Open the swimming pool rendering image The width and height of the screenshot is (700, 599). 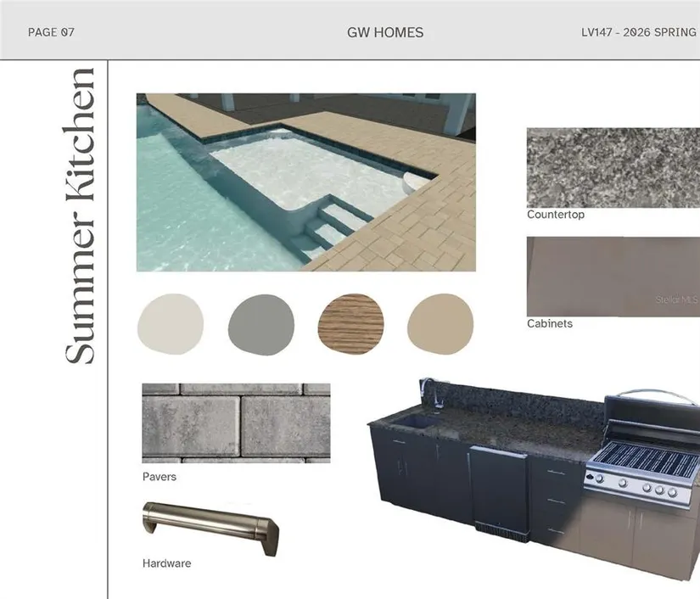click(305, 182)
